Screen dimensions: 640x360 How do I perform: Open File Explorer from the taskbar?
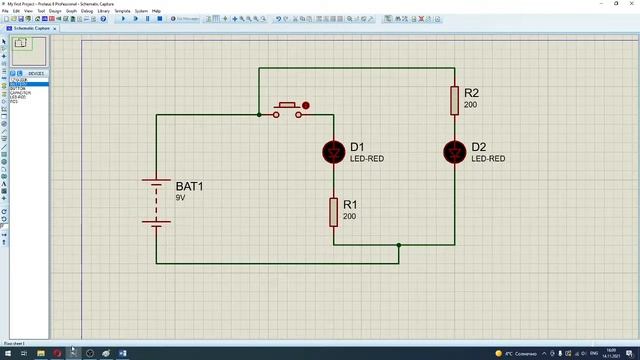click(41, 353)
